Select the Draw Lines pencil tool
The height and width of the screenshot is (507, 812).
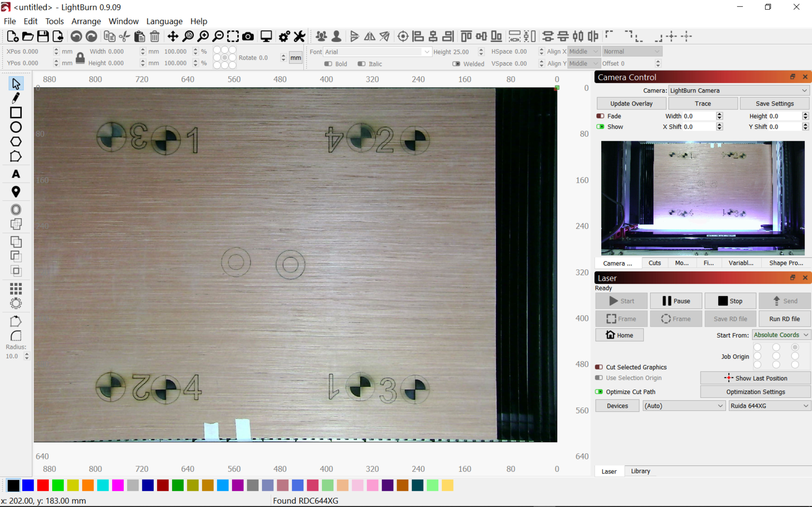(x=15, y=98)
